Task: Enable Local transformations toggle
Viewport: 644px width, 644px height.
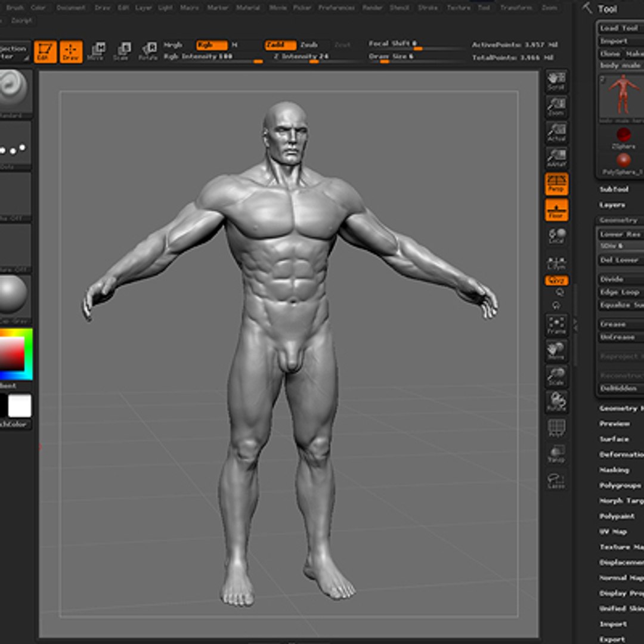Action: tap(556, 236)
